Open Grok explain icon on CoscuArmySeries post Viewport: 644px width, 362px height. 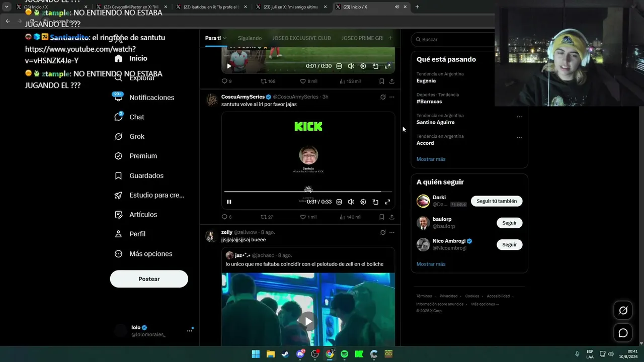[x=383, y=97]
